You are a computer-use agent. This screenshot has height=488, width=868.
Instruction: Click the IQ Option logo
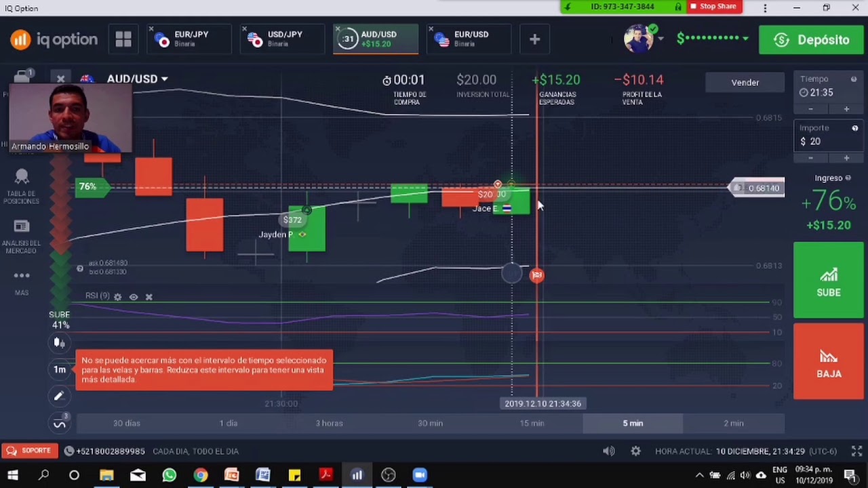coord(54,39)
